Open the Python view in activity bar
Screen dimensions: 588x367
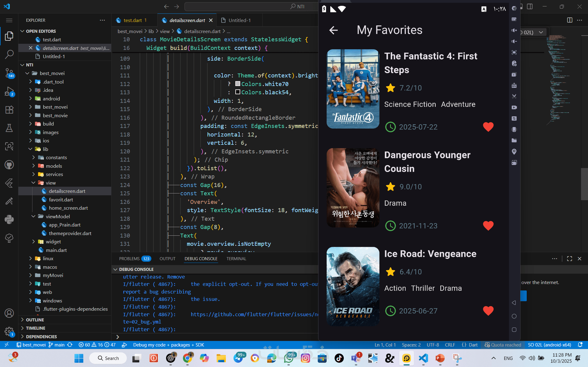(9, 219)
